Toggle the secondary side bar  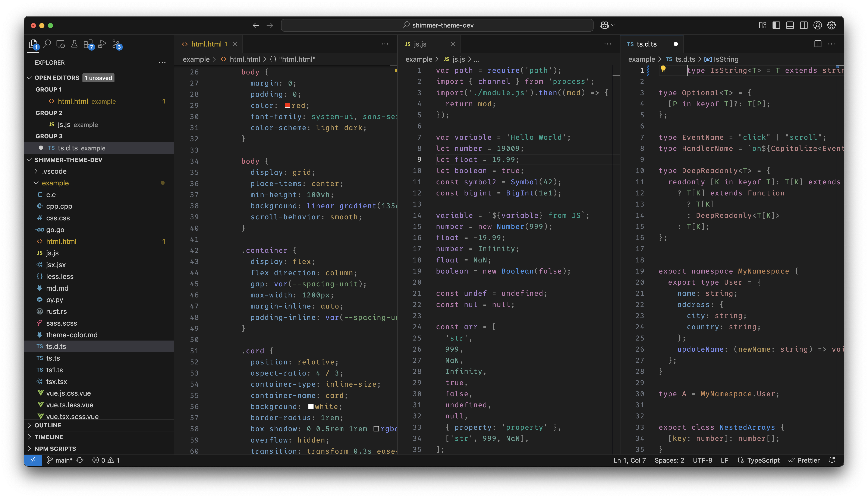point(804,25)
